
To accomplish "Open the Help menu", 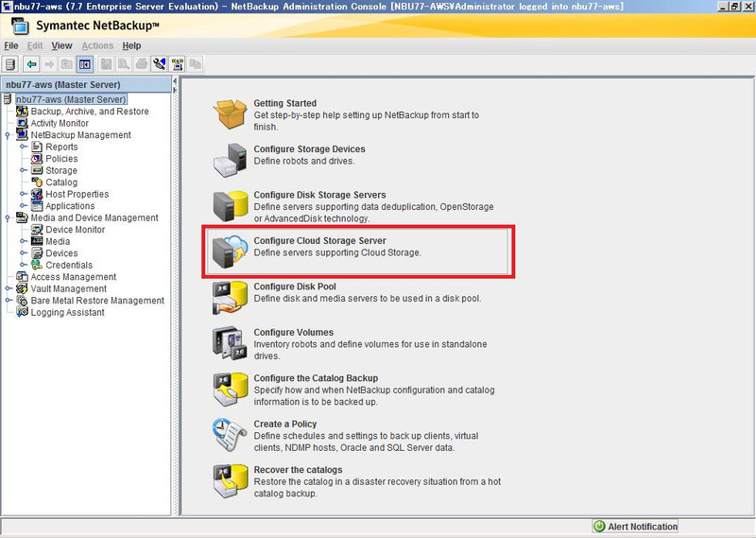I will click(131, 45).
